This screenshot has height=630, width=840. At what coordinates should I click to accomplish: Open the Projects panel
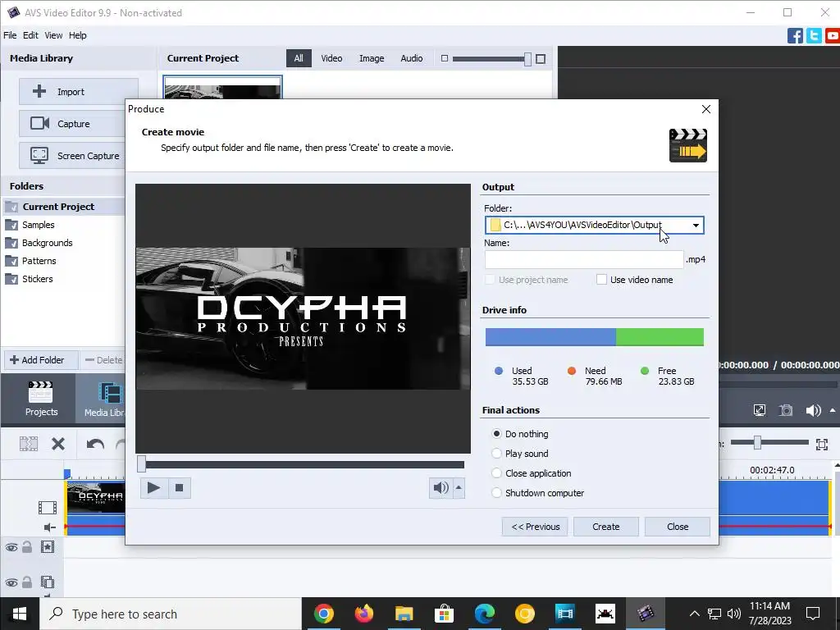point(41,399)
